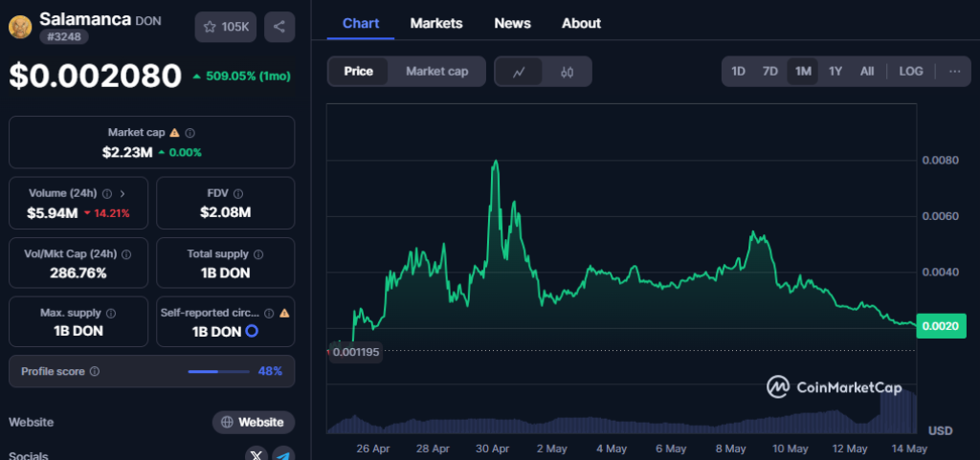Image resolution: width=980 pixels, height=460 pixels.
Task: Set chart range to 1M
Action: (803, 71)
